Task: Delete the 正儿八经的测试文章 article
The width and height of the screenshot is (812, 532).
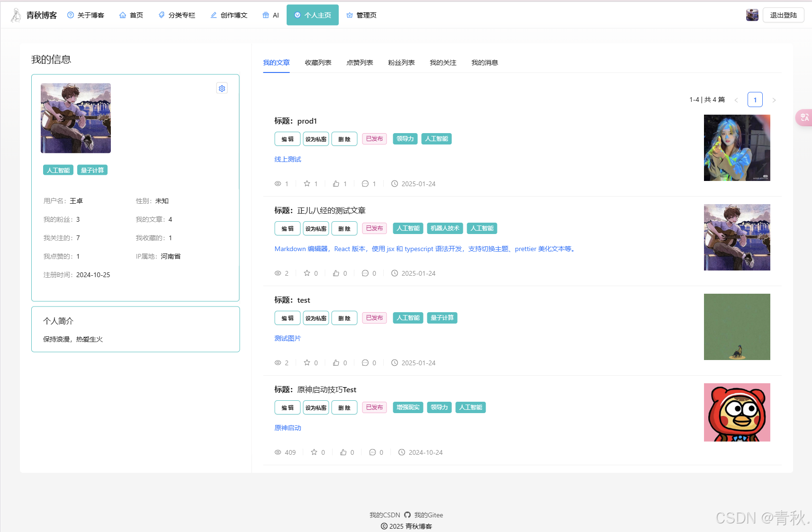Action: coord(344,229)
